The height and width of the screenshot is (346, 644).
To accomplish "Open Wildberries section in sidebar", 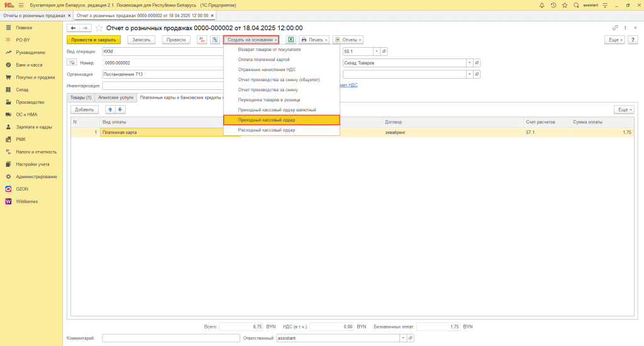I will point(26,201).
